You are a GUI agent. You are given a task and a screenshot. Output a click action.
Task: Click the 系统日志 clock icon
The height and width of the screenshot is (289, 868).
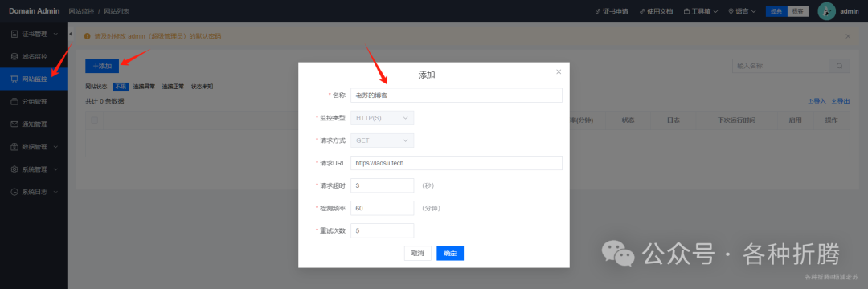[15, 193]
